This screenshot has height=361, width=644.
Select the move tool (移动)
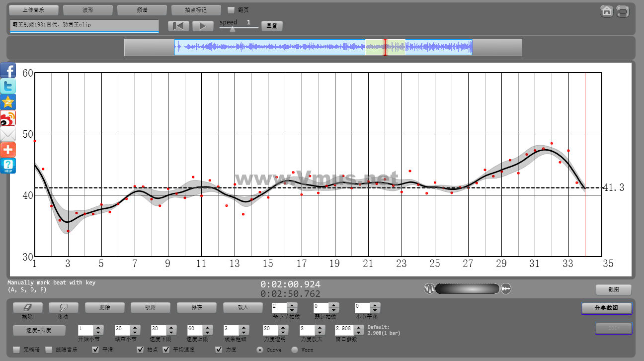(63, 308)
